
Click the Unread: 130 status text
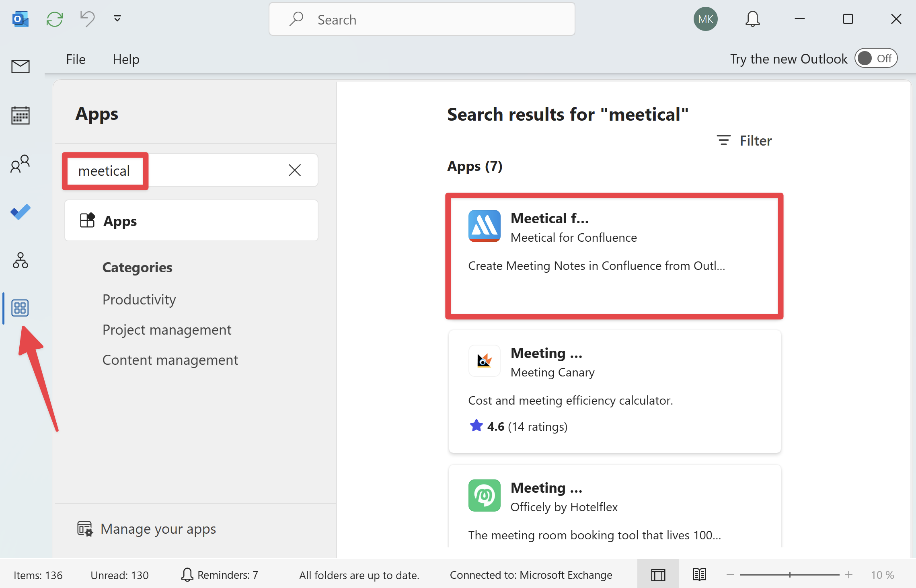(x=119, y=575)
